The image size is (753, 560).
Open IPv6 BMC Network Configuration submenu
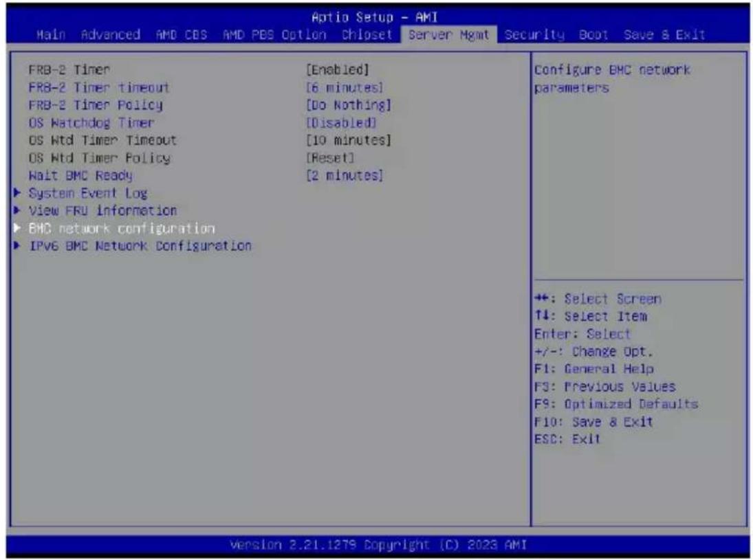click(x=140, y=246)
